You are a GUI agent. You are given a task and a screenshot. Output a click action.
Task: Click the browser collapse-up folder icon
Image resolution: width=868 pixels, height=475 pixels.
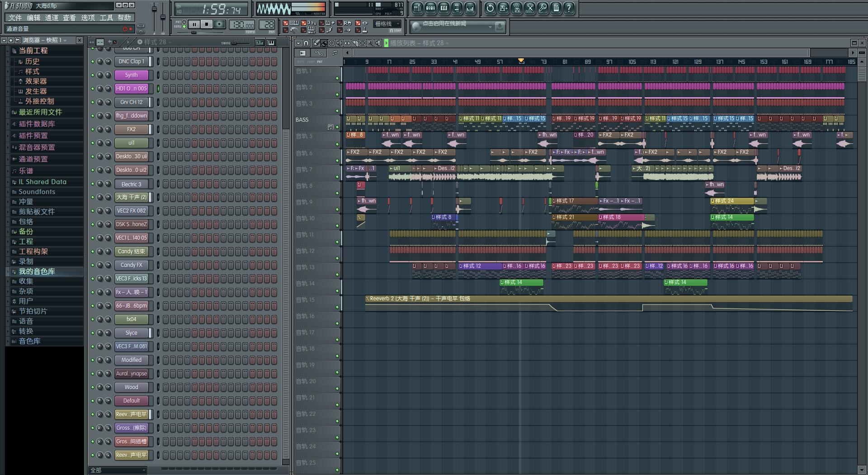coord(10,40)
